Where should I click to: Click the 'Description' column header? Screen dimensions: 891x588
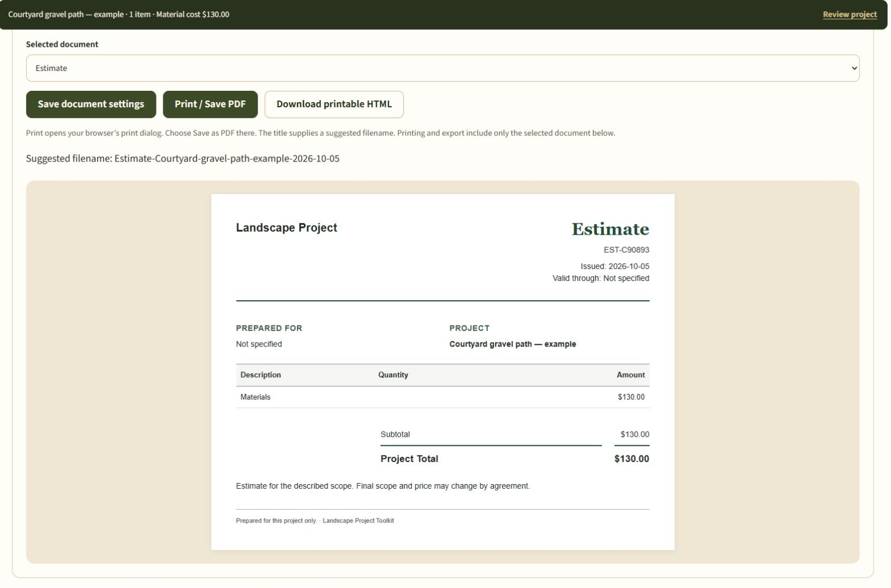coord(260,374)
